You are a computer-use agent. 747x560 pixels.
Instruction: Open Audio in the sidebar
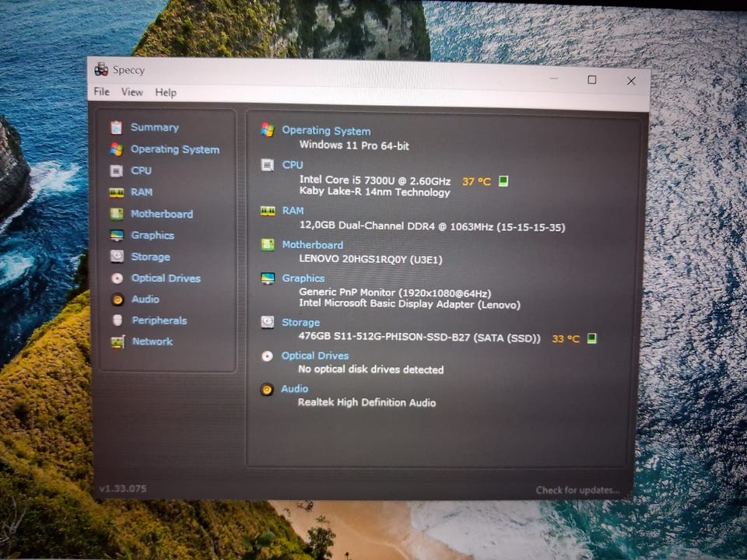(146, 299)
